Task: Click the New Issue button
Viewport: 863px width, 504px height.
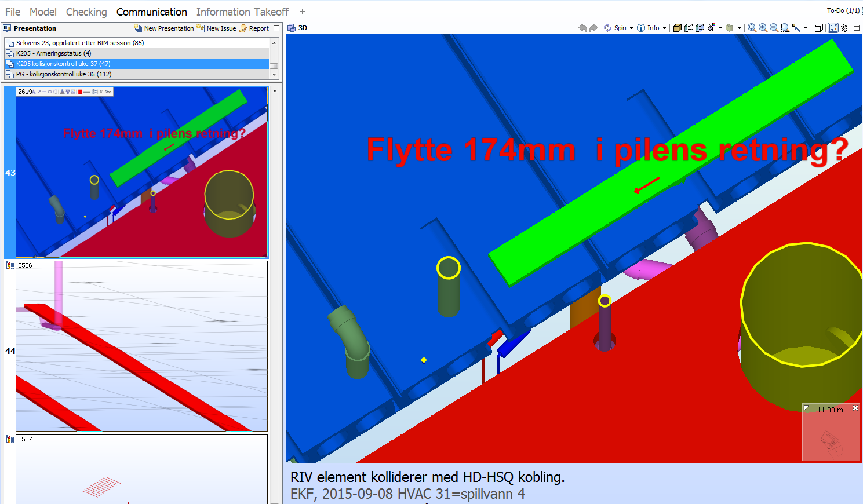Action: tap(217, 28)
